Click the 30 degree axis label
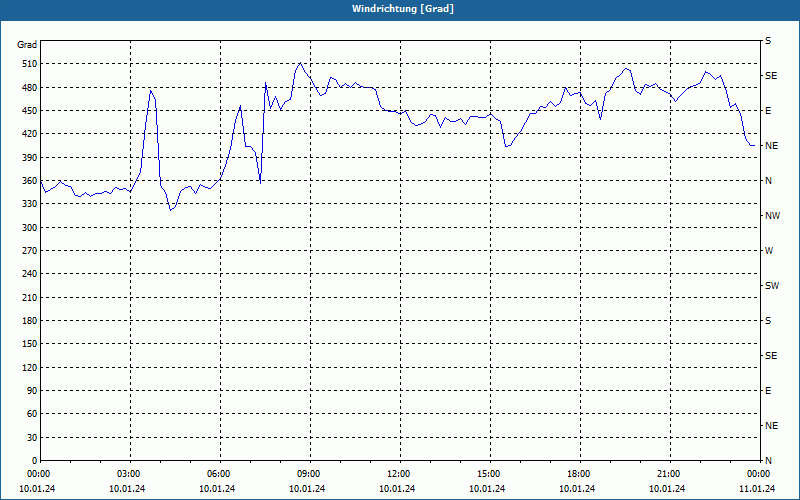The image size is (800, 500). [x=32, y=438]
